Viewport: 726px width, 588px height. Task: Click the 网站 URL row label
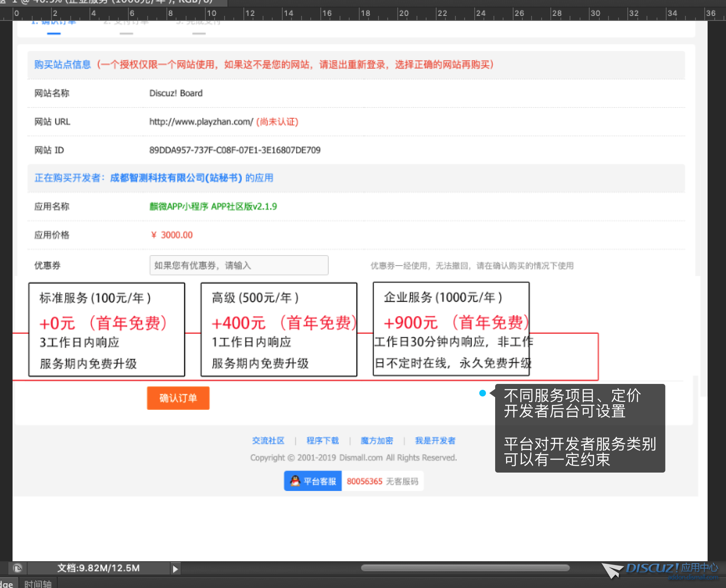[52, 122]
